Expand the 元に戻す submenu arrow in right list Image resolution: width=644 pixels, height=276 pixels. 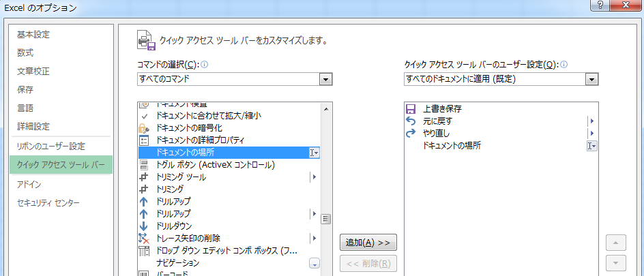[592, 121]
